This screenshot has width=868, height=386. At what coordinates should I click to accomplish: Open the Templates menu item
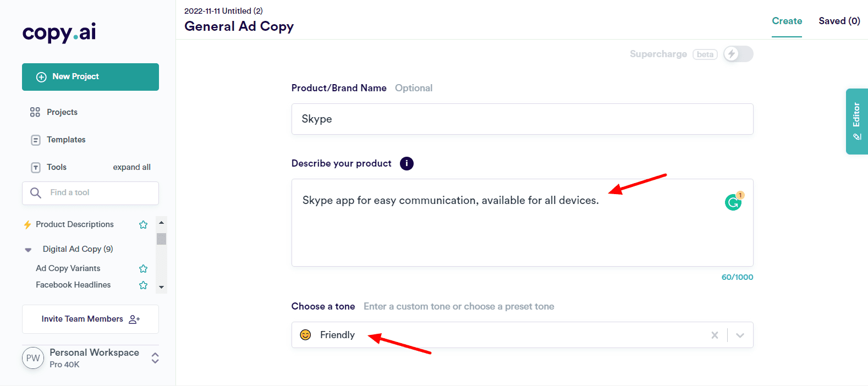tap(66, 140)
